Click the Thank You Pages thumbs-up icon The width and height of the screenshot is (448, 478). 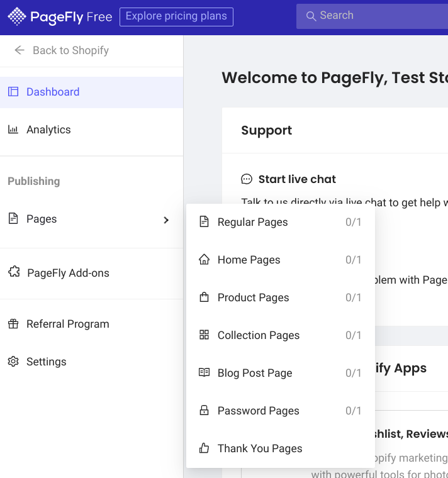tap(204, 448)
